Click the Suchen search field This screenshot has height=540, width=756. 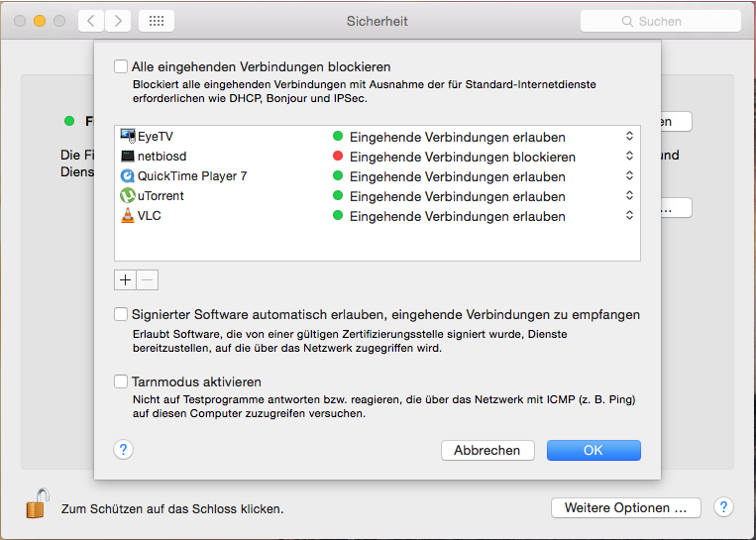[x=660, y=21]
